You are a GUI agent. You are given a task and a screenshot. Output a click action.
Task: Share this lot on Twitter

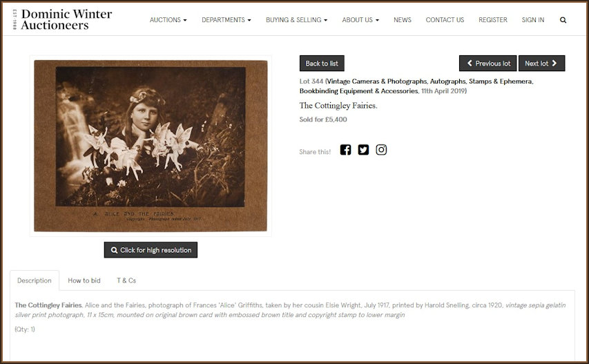(363, 150)
